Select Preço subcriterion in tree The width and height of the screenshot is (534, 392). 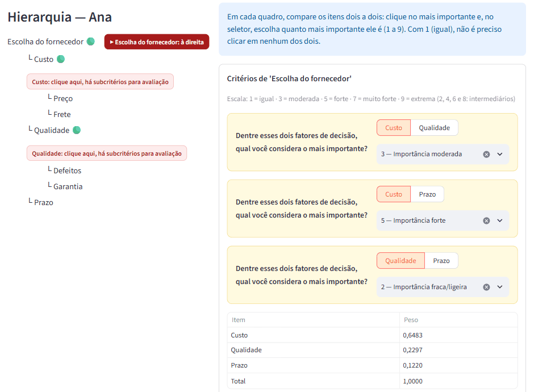coord(63,98)
